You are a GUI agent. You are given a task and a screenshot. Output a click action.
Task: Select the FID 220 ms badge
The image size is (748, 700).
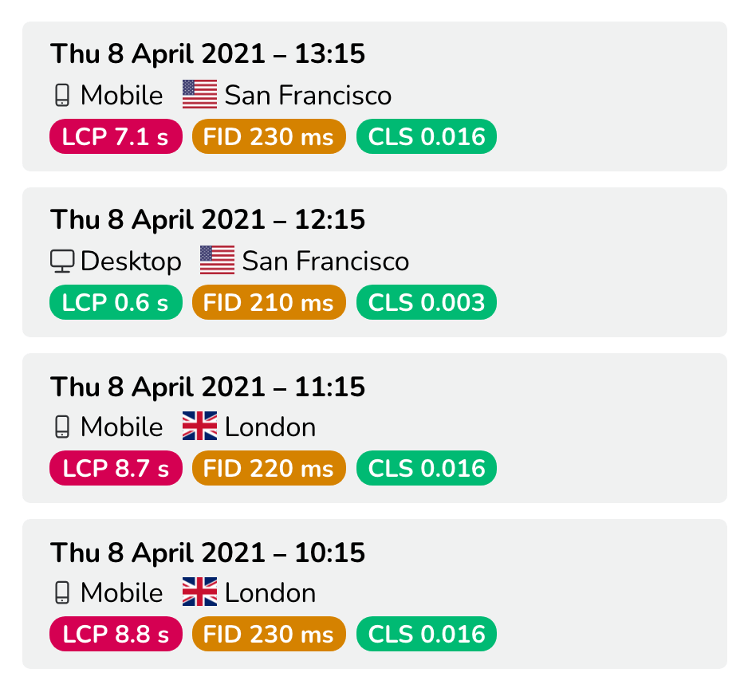pyautogui.click(x=269, y=468)
